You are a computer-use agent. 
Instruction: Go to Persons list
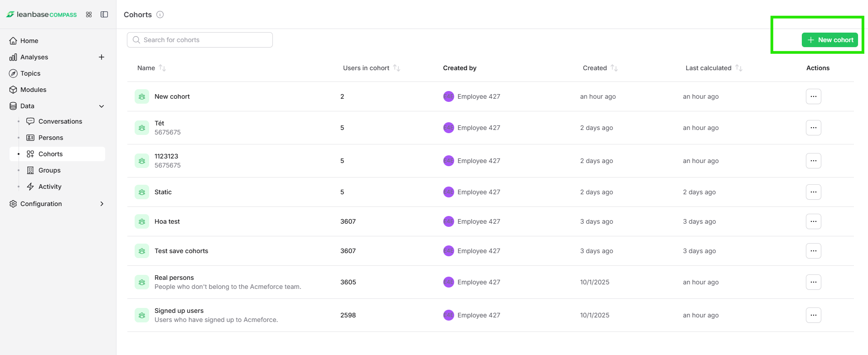pyautogui.click(x=50, y=138)
